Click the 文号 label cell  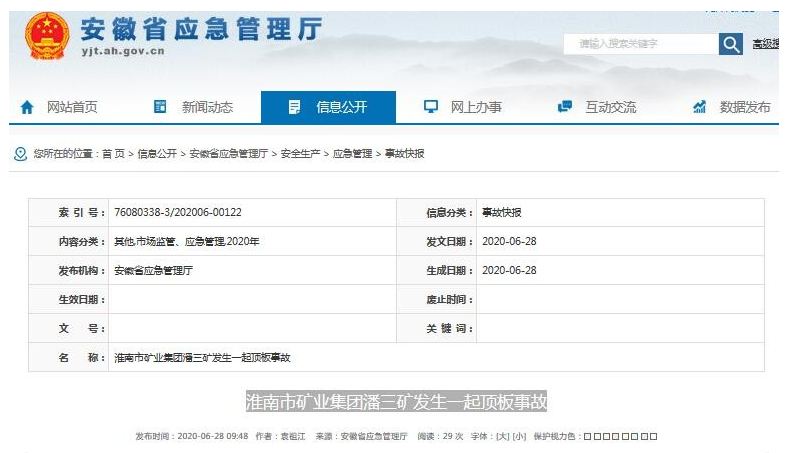(x=69, y=329)
